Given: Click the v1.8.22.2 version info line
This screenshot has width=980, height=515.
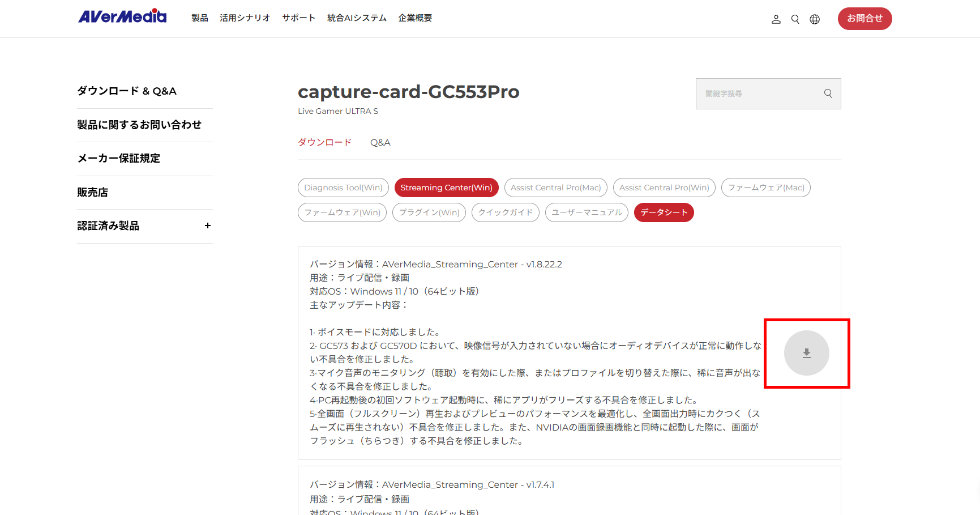Looking at the screenshot, I should coord(436,264).
